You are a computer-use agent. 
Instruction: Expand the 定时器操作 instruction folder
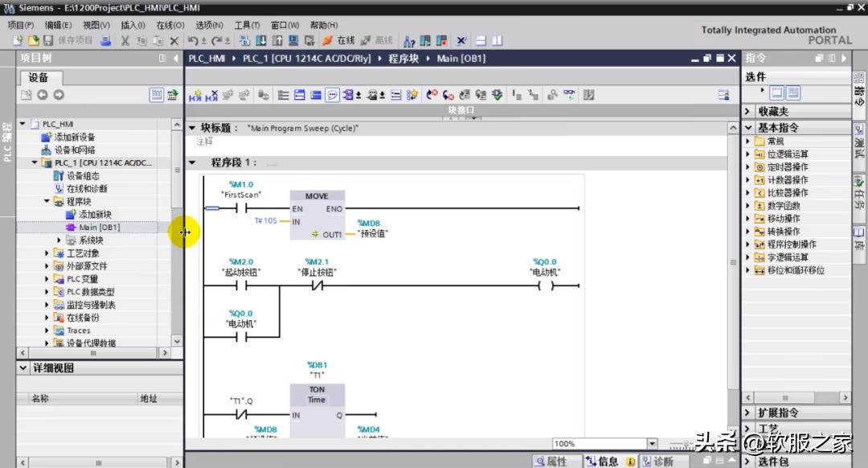[748, 167]
